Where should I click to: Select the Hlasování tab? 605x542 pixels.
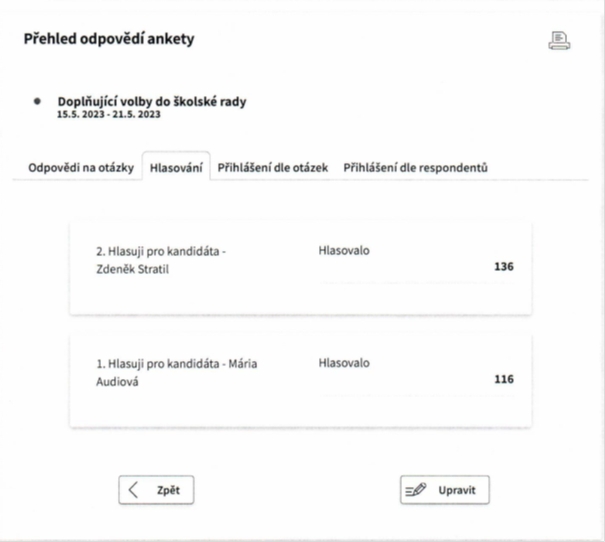(176, 168)
